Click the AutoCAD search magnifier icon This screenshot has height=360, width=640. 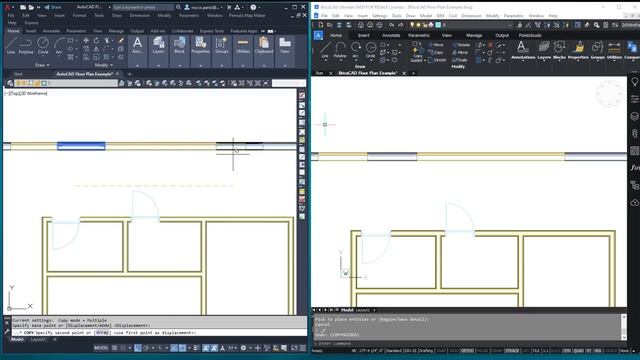178,7
